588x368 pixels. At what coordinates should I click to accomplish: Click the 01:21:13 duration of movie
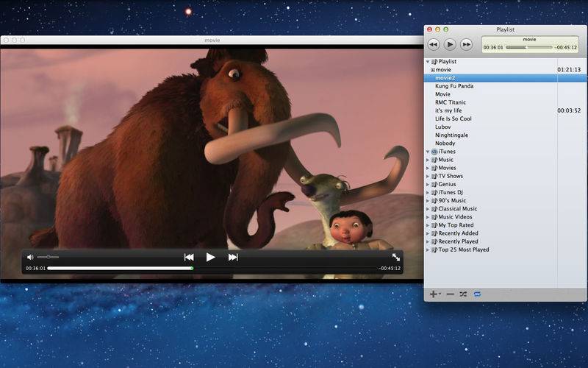coord(569,70)
